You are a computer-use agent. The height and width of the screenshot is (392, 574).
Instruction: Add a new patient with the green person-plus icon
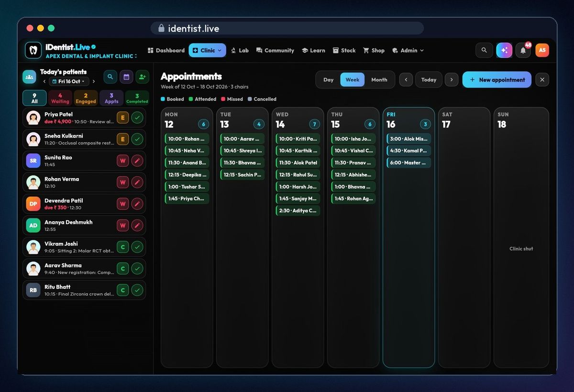(x=142, y=76)
